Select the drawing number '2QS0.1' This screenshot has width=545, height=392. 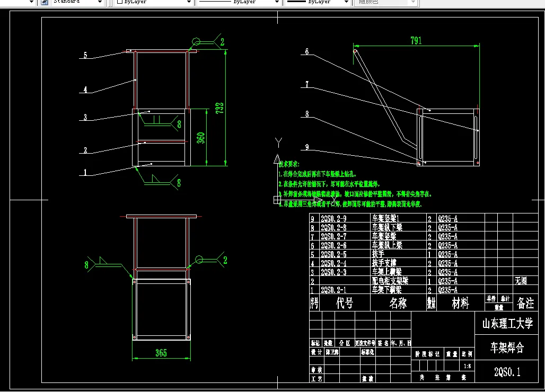[x=507, y=372]
